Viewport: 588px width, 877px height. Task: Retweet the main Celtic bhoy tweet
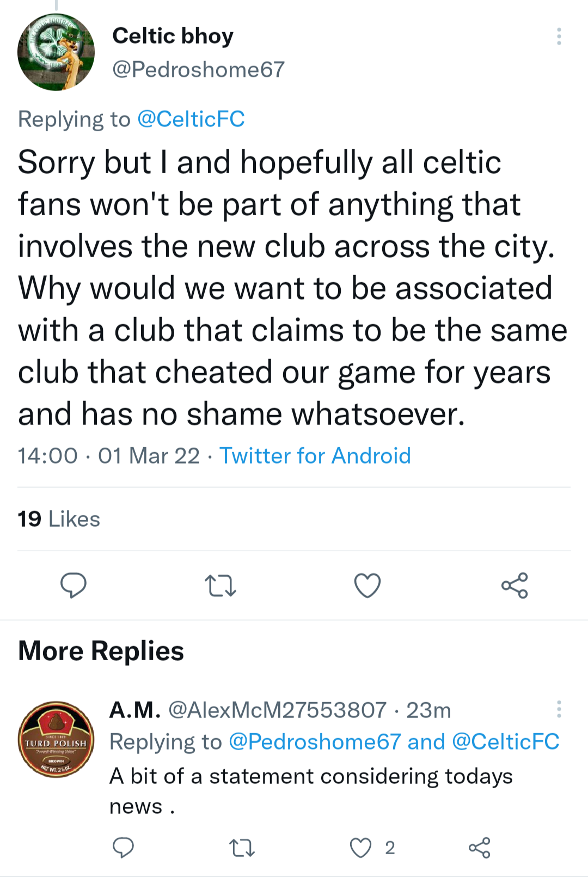coord(220,586)
